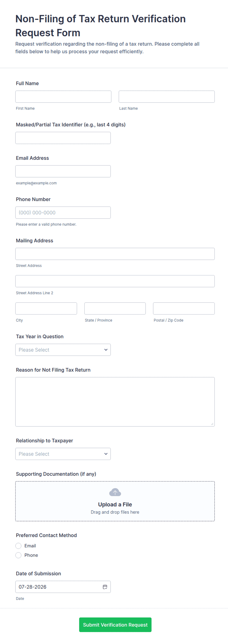Click the State / Province field
Image resolution: width=228 pixels, height=644 pixels.
point(115,308)
